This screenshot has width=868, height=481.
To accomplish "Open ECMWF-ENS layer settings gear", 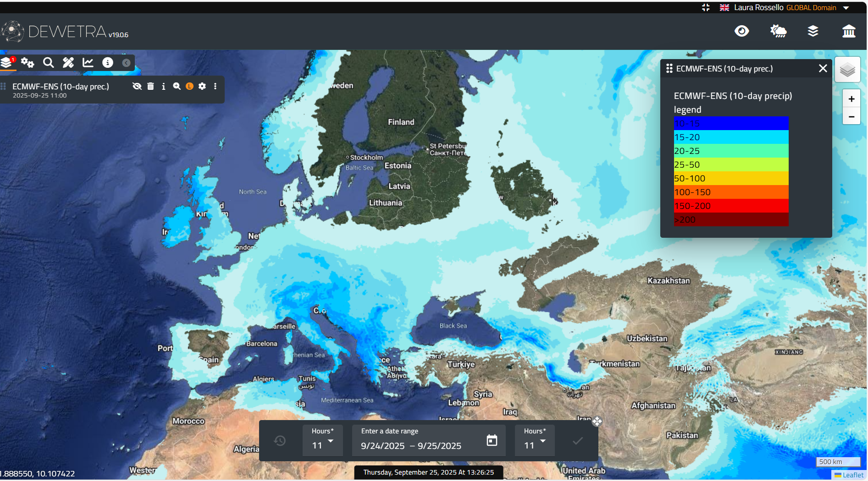I will pos(202,86).
